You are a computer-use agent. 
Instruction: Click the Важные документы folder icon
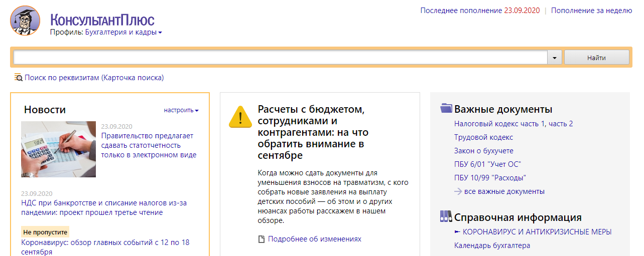point(446,109)
